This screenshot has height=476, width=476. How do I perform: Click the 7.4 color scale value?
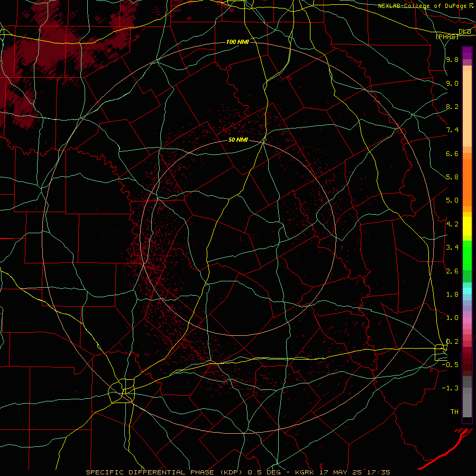point(452,130)
